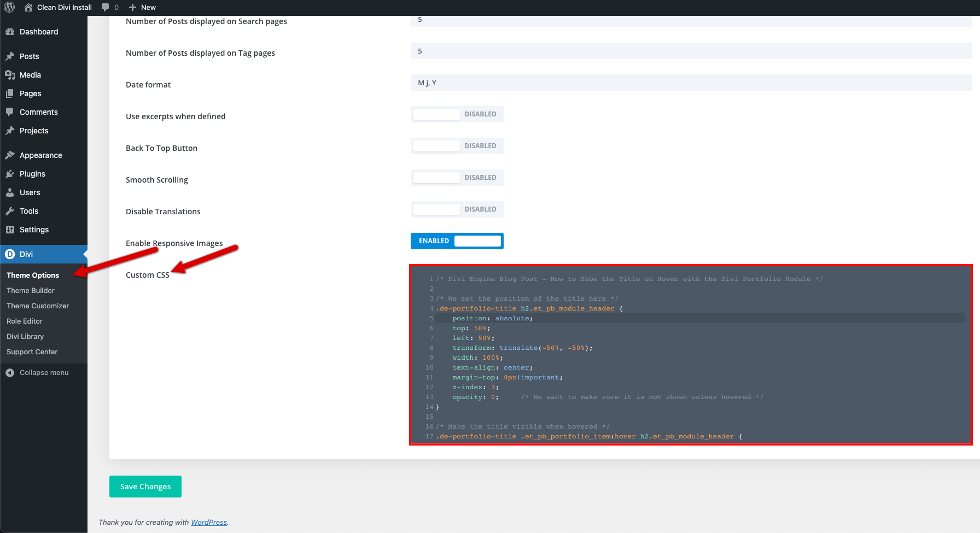The height and width of the screenshot is (533, 980).
Task: Click the Divi D logo icon
Action: point(10,254)
